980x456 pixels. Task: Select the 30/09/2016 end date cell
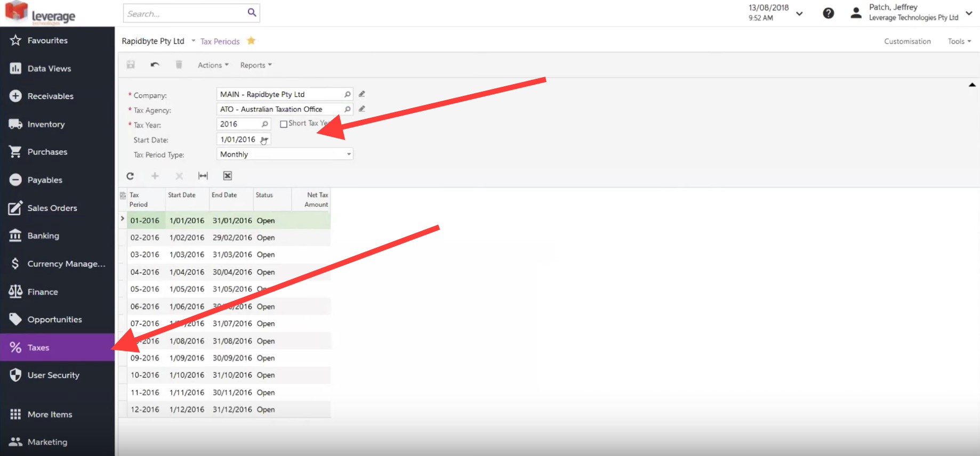232,358
